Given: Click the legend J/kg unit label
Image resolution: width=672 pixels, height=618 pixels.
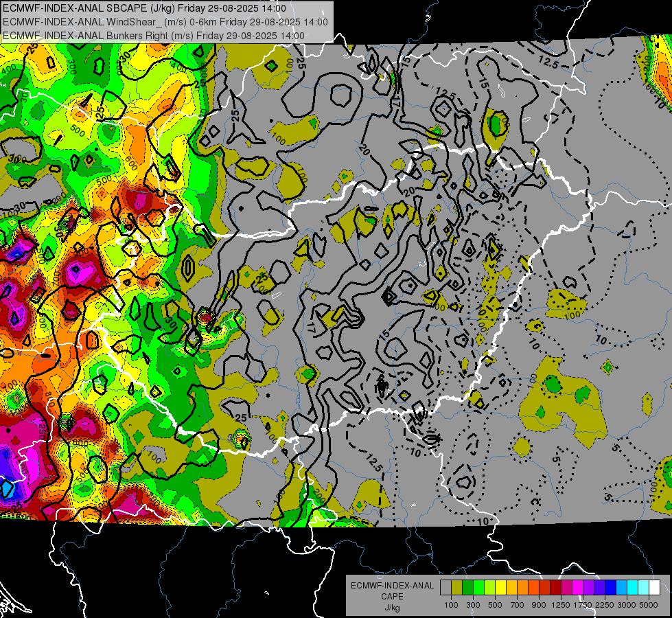Looking at the screenshot, I should (x=392, y=608).
